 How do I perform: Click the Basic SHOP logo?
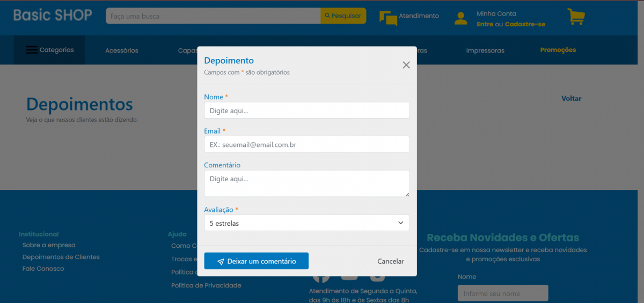click(x=53, y=16)
